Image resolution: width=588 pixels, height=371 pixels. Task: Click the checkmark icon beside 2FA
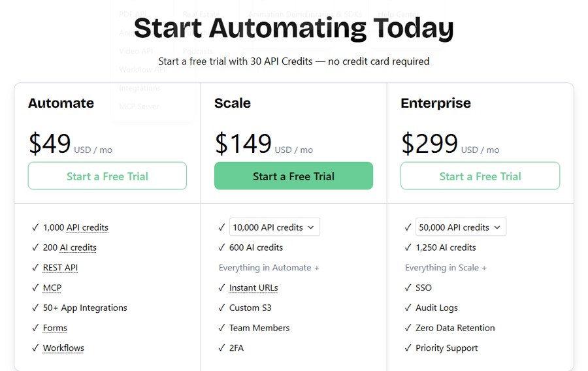pyautogui.click(x=221, y=348)
